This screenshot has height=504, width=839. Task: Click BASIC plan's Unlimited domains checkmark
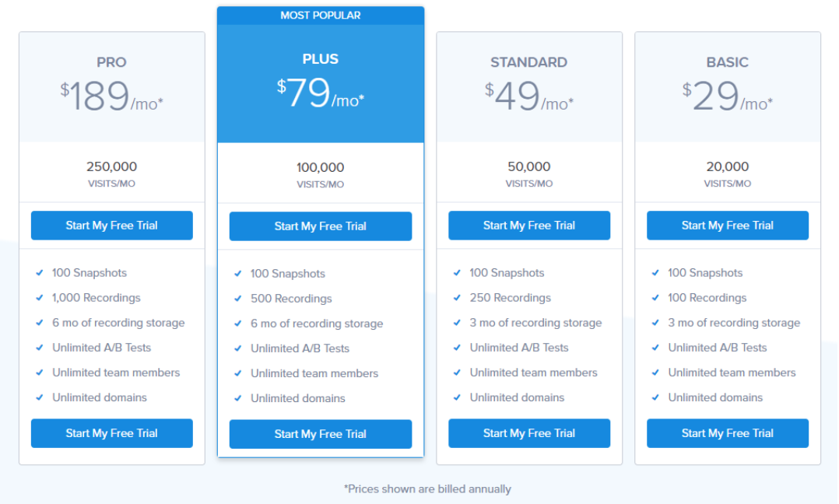click(655, 397)
